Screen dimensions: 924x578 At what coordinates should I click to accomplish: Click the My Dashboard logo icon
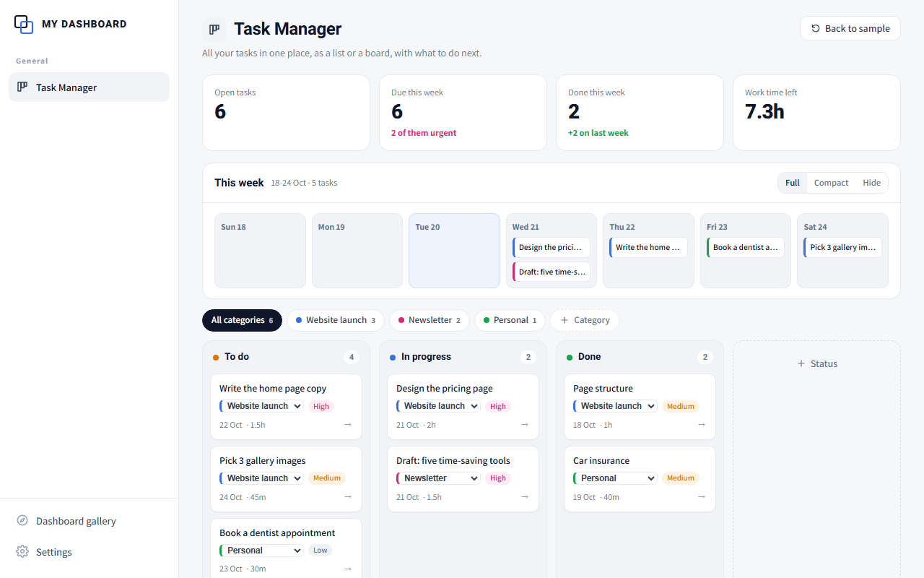pyautogui.click(x=24, y=24)
